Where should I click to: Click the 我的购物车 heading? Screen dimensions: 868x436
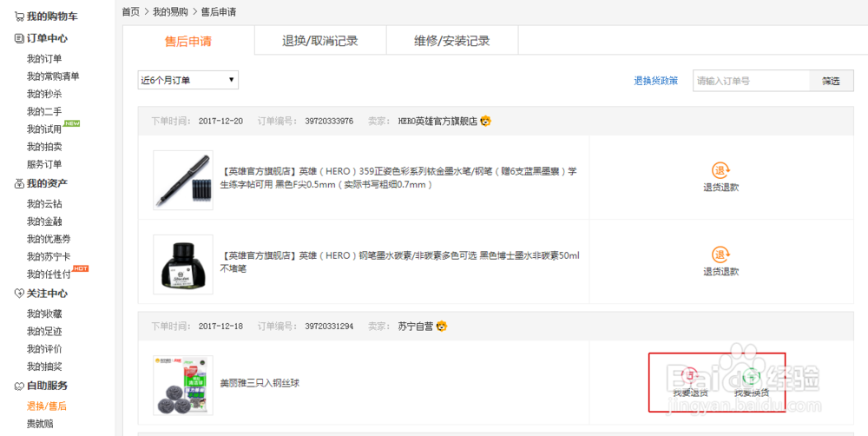click(x=52, y=17)
